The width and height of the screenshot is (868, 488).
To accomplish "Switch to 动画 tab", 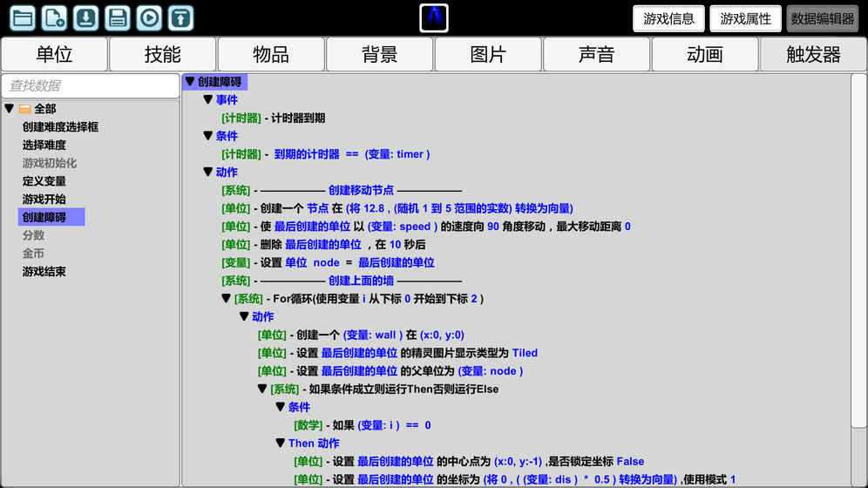I will 705,54.
